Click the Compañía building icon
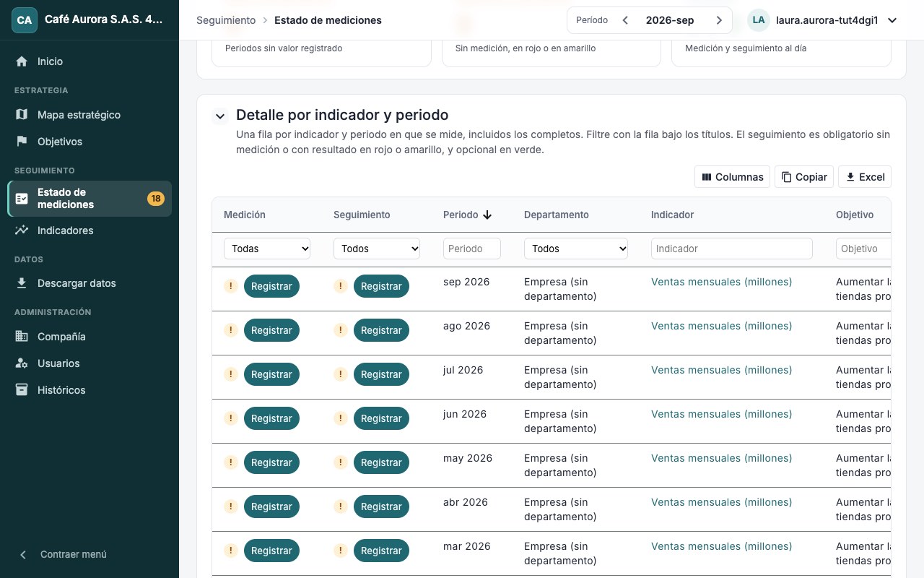The height and width of the screenshot is (578, 924). [22, 337]
